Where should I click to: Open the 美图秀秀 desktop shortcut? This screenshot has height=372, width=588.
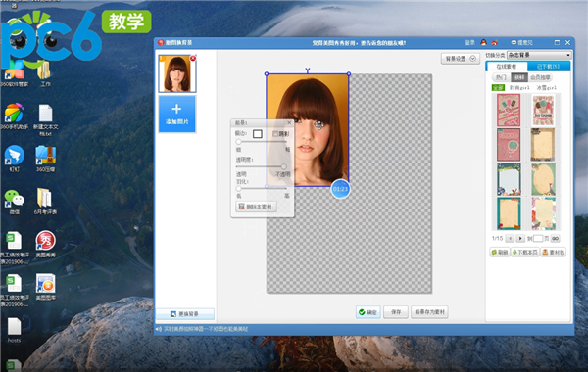point(45,245)
